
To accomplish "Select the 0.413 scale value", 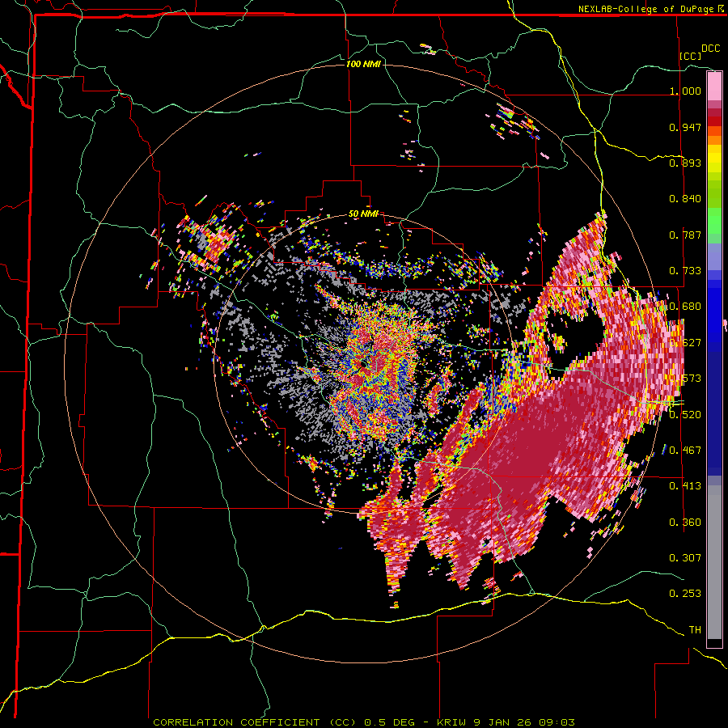I will coord(685,486).
